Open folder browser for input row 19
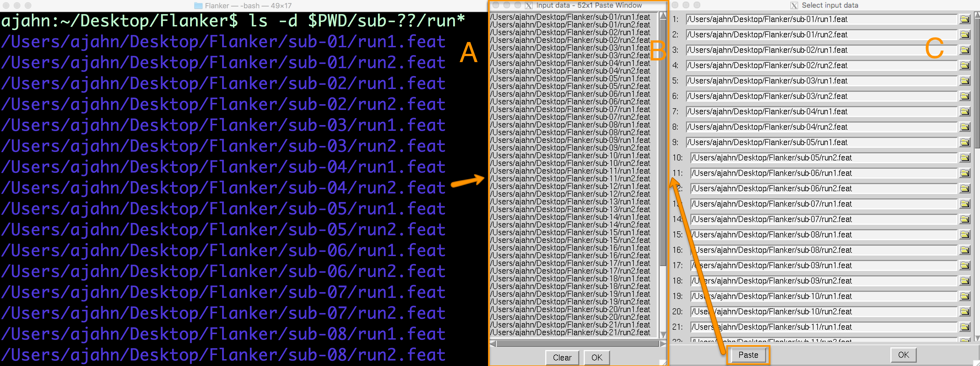This screenshot has width=980, height=366. tap(965, 296)
